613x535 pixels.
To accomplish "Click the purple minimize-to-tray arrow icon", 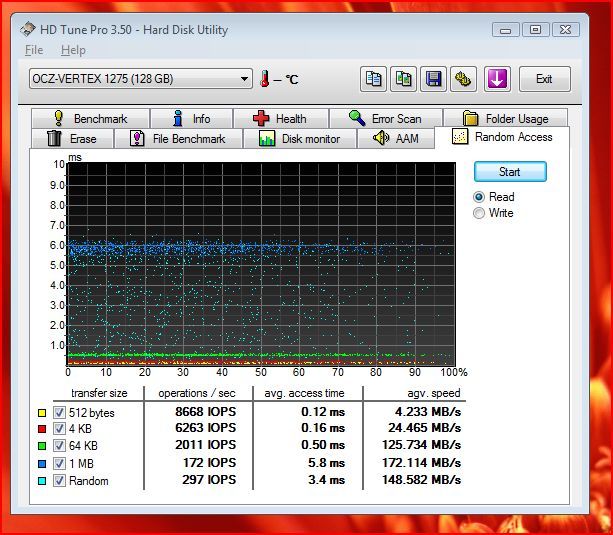I will click(497, 79).
